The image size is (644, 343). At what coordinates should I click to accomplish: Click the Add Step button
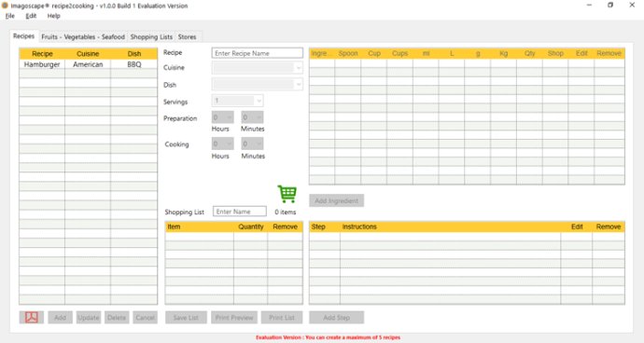coord(336,317)
